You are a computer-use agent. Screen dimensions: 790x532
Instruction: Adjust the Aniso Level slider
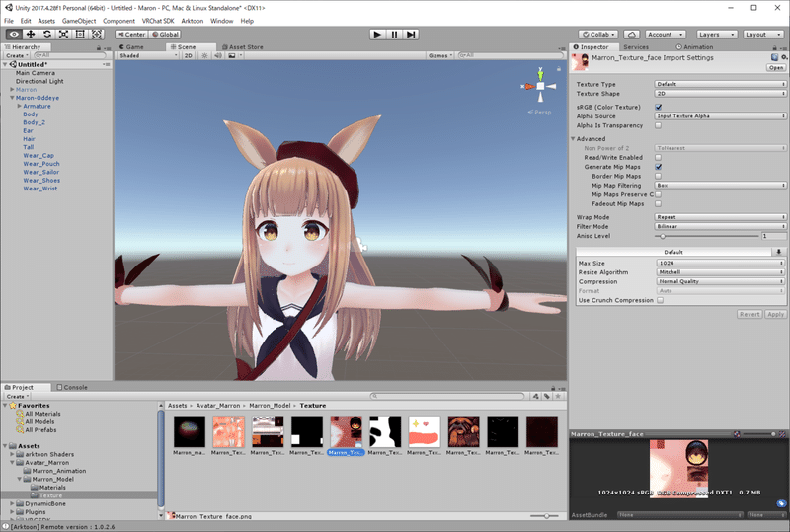(x=707, y=236)
